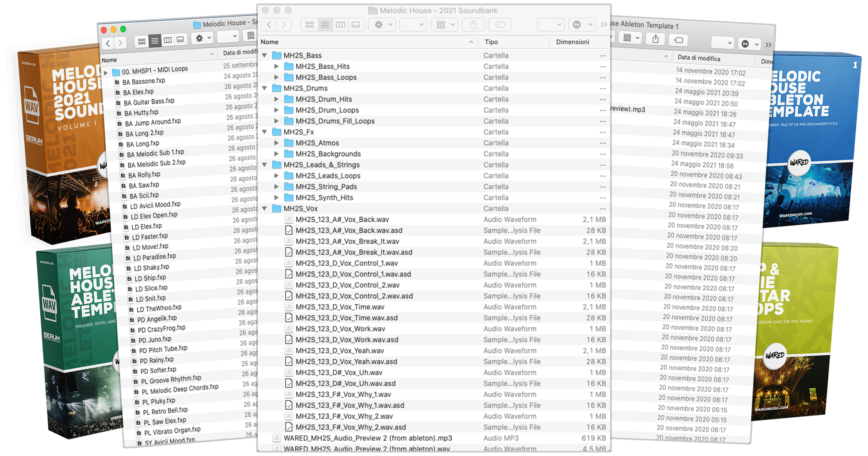Switch Soundbank window to column view
The height and width of the screenshot is (456, 868).
[341, 25]
